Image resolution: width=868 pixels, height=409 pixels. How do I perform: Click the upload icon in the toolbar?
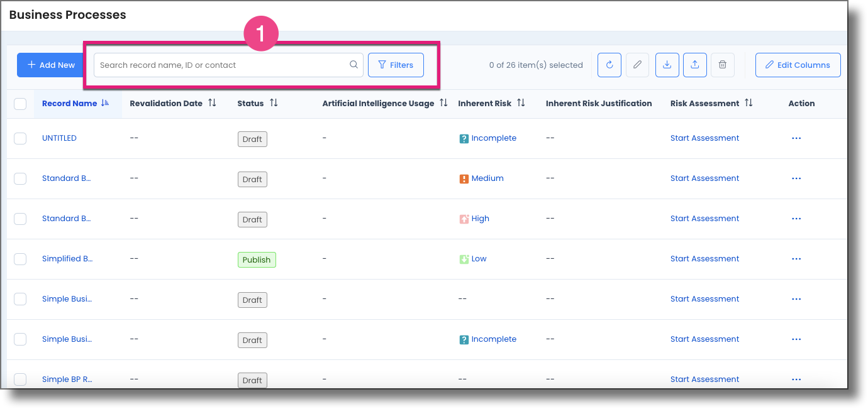[694, 65]
